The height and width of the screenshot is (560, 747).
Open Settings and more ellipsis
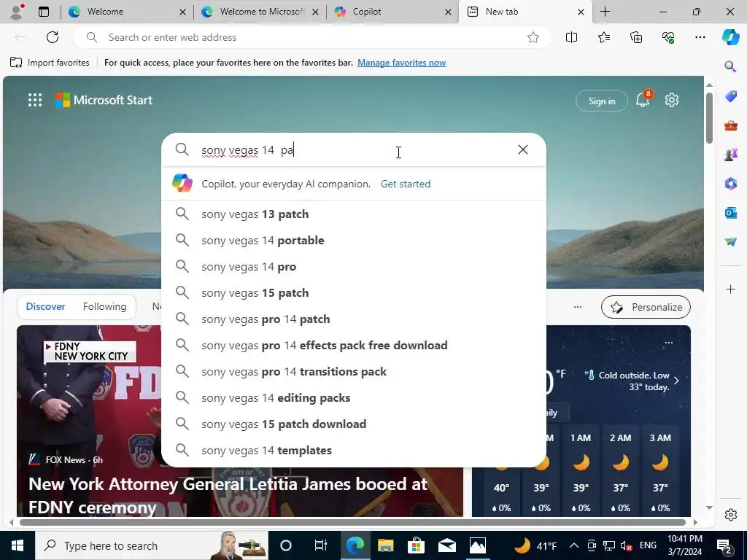[x=700, y=37]
